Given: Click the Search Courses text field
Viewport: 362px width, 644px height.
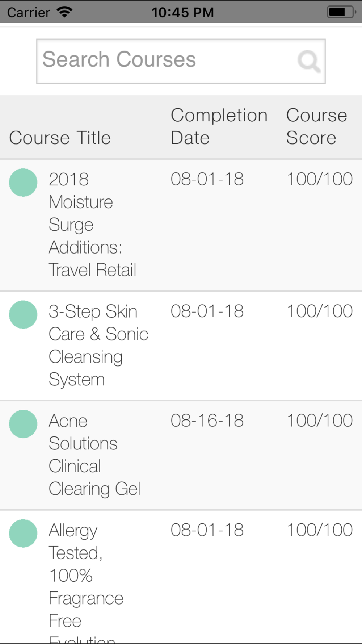Looking at the screenshot, I should point(181,61).
